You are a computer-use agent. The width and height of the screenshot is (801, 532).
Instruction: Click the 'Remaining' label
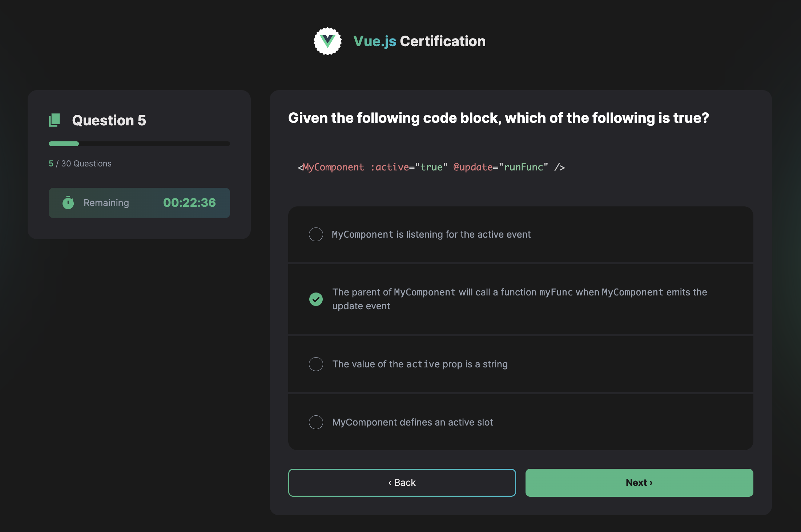tap(106, 203)
